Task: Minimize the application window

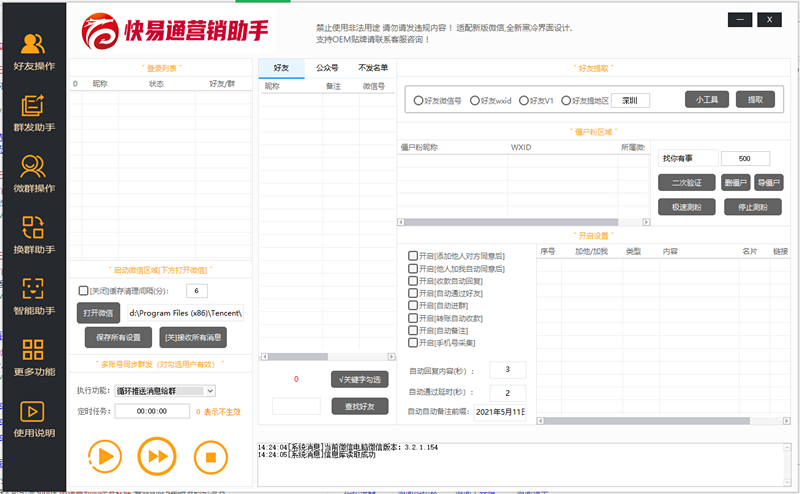Action: pyautogui.click(x=740, y=20)
